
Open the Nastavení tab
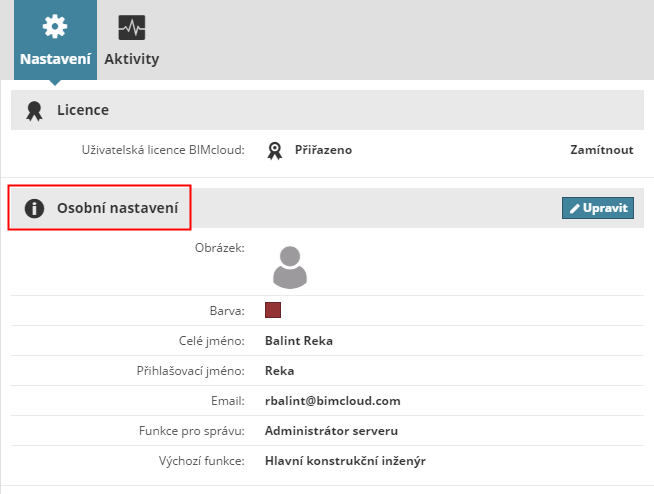55,58
